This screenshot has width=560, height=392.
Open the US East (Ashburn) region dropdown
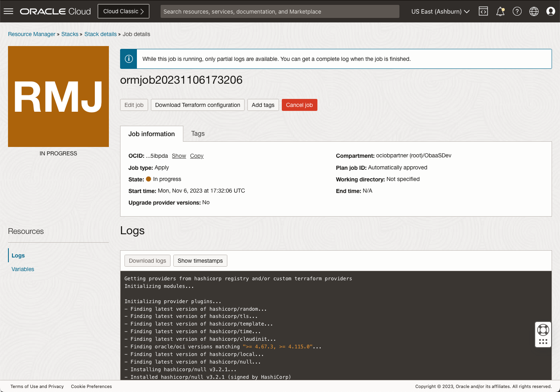pos(440,11)
